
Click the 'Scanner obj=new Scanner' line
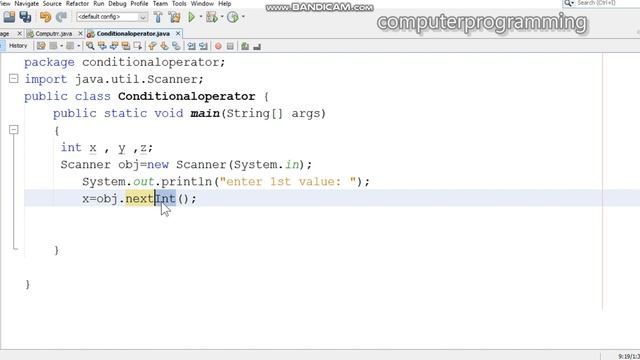pyautogui.click(x=186, y=165)
